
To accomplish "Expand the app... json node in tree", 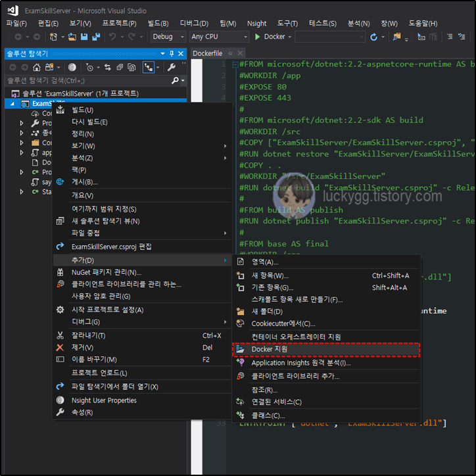I will point(22,153).
